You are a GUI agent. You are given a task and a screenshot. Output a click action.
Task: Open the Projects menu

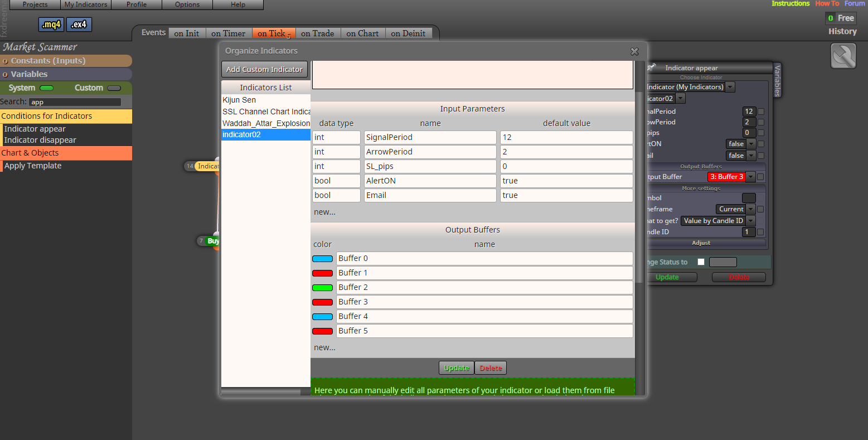(35, 4)
